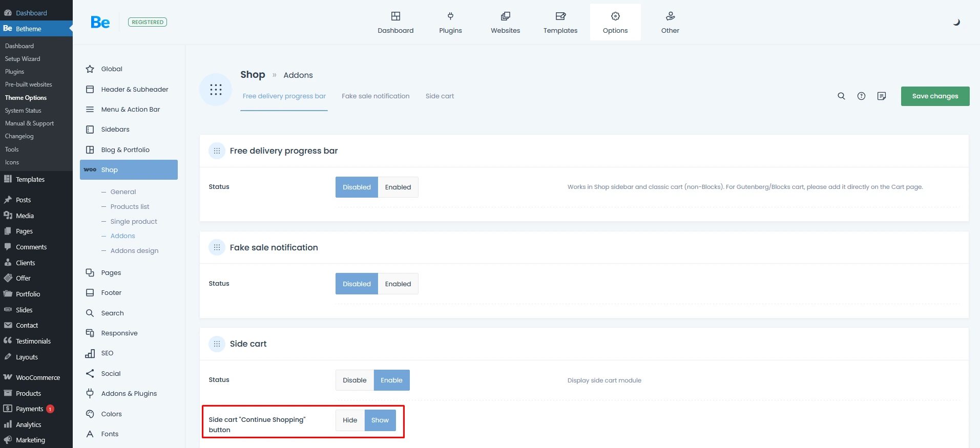The height and width of the screenshot is (448, 980).
Task: Click the Menu & Action Bar hamburger icon
Action: 90,110
